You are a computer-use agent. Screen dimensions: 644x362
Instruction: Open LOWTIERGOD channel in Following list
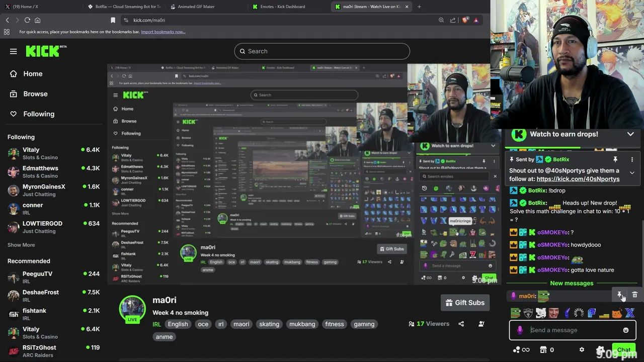pyautogui.click(x=53, y=227)
